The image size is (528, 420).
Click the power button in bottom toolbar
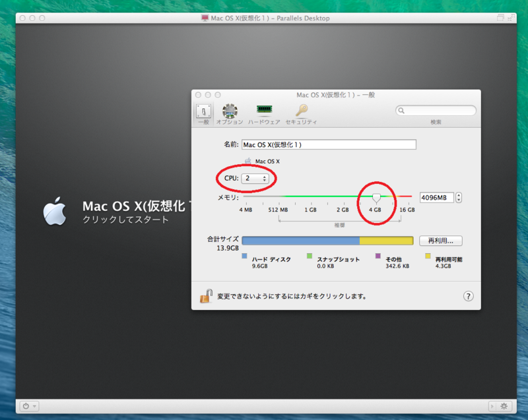click(x=27, y=406)
